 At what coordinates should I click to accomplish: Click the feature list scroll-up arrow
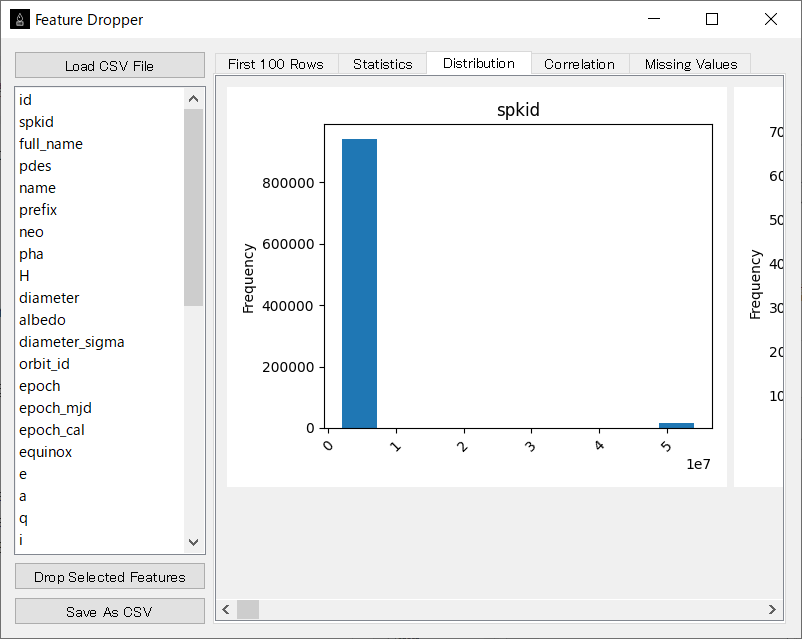tap(193, 99)
